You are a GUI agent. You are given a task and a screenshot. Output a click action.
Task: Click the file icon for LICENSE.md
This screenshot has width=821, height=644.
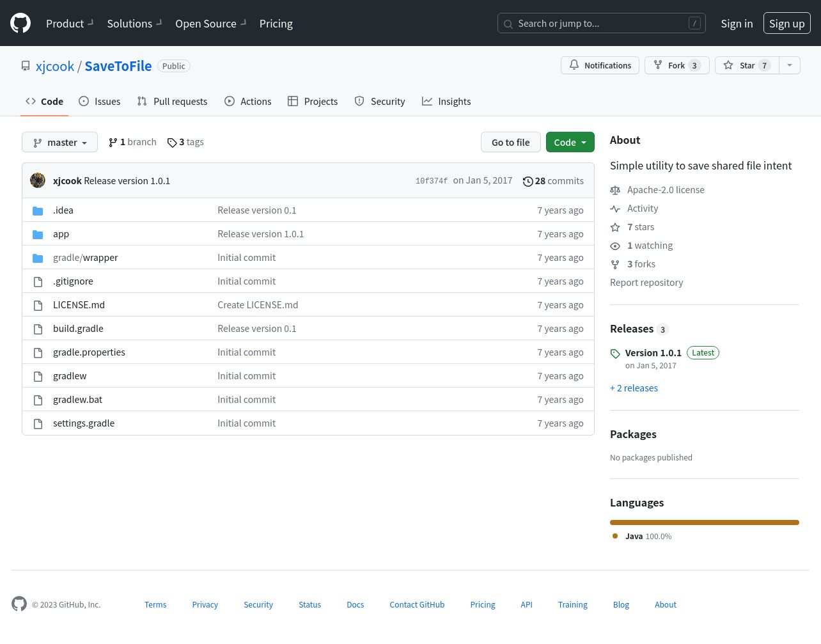click(38, 306)
